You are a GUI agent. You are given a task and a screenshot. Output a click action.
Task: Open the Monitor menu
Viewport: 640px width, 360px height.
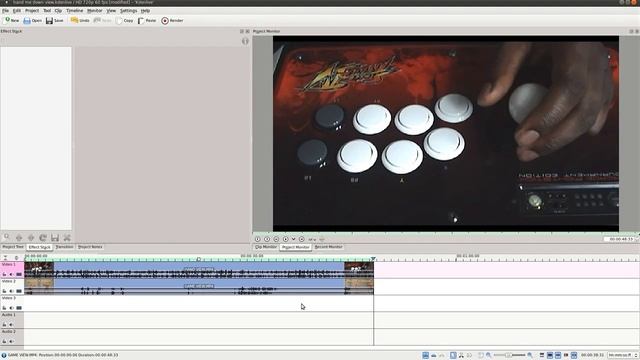(94, 11)
